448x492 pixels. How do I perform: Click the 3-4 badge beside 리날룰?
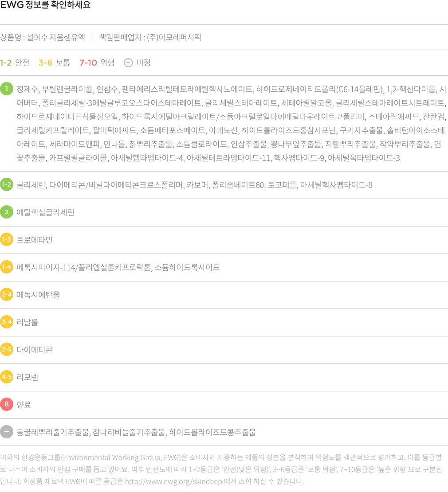(7, 322)
